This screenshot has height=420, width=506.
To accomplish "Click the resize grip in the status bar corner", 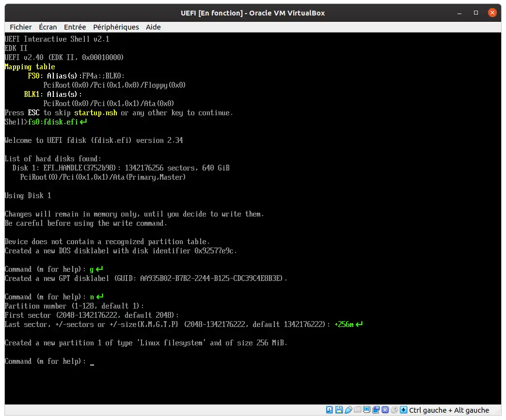I will [x=498, y=411].
